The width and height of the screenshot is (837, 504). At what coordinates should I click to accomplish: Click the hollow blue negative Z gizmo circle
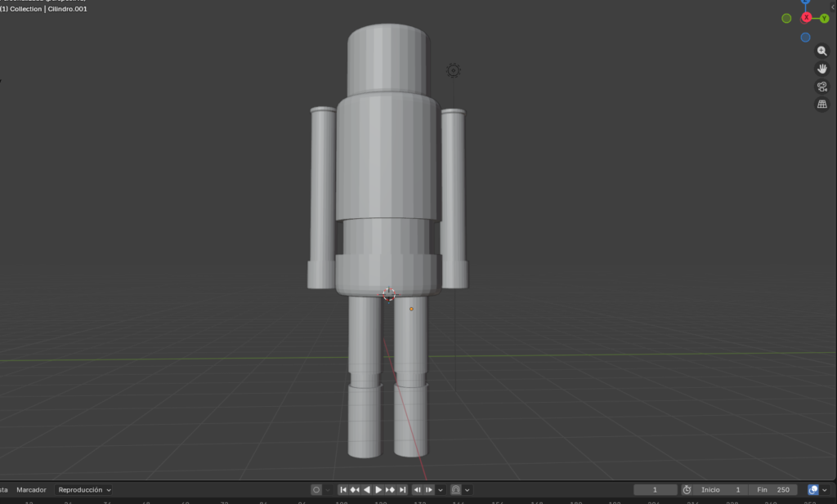click(805, 38)
